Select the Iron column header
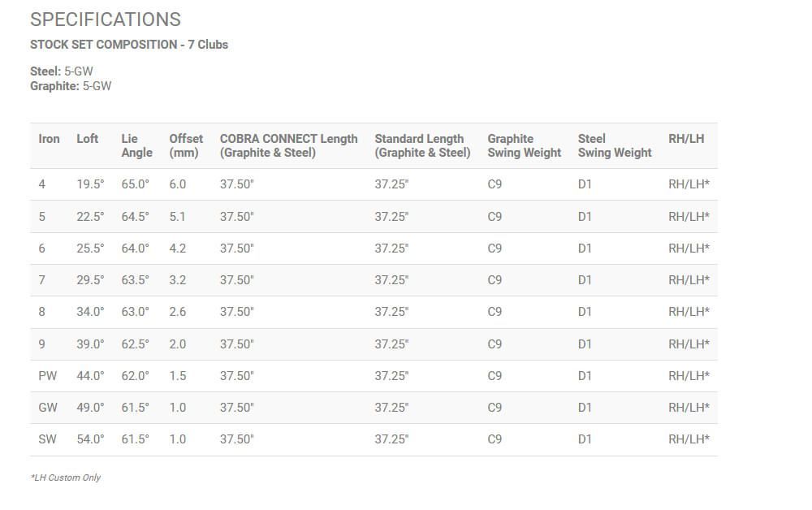This screenshot has width=812, height=510. coord(50,139)
